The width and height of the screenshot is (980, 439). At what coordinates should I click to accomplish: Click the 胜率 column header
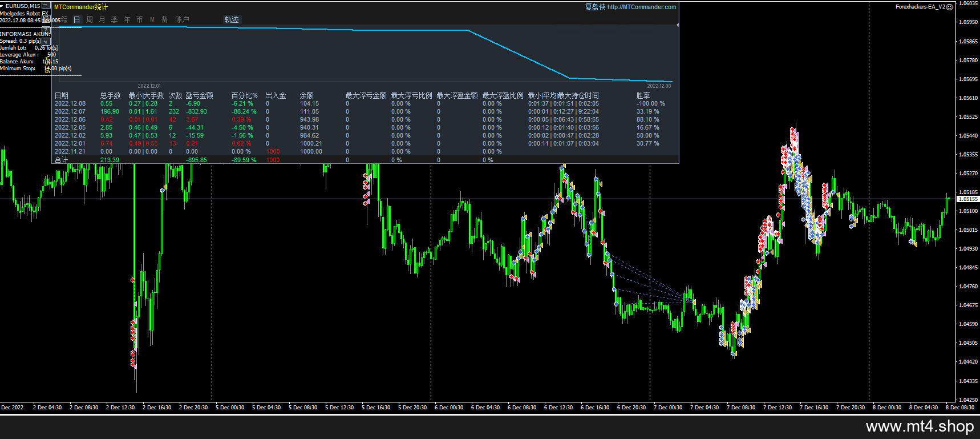tap(643, 95)
